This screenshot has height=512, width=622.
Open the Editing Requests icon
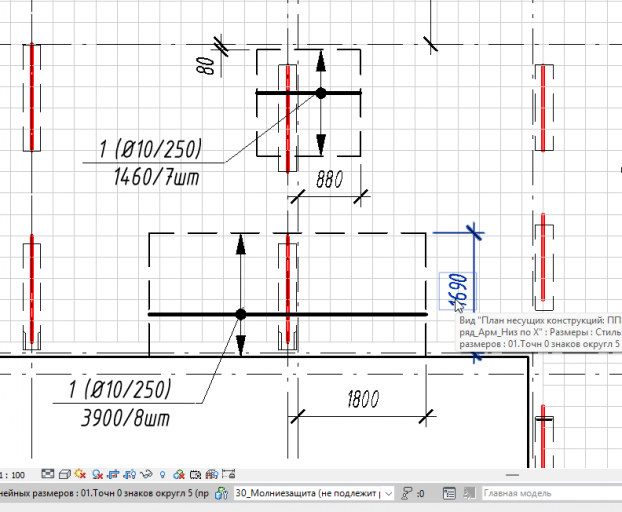coord(407,493)
